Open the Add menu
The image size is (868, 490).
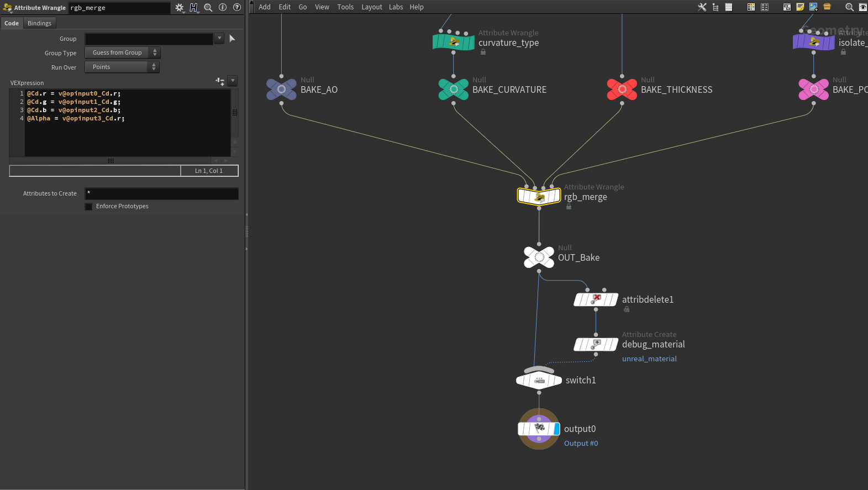265,7
